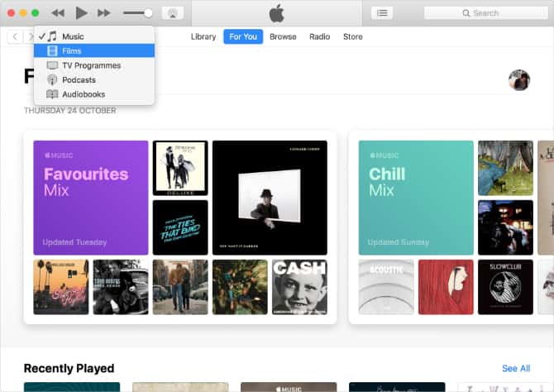554x392 pixels.
Task: Open the green foliage album cover
Action: 240,287
